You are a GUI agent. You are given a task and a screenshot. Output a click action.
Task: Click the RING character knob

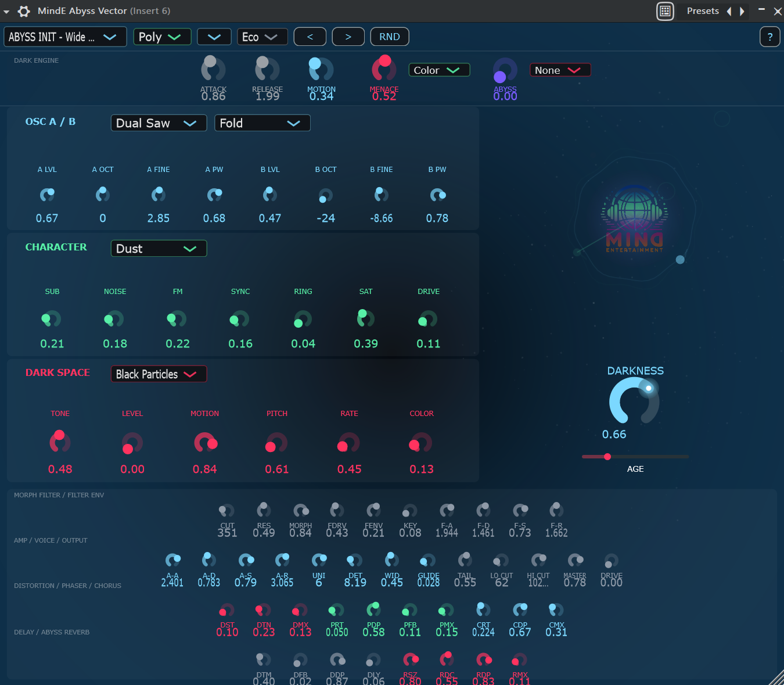(x=303, y=319)
